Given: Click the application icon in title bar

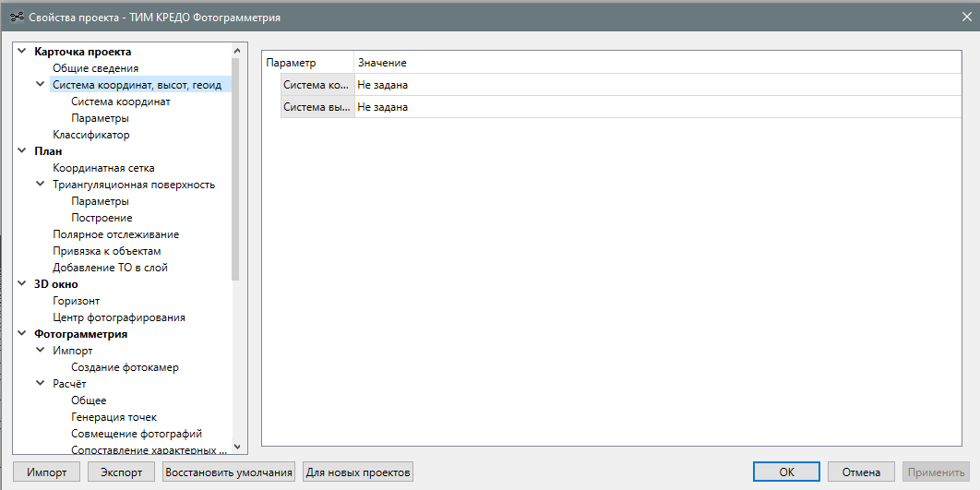Looking at the screenshot, I should pyautogui.click(x=17, y=17).
